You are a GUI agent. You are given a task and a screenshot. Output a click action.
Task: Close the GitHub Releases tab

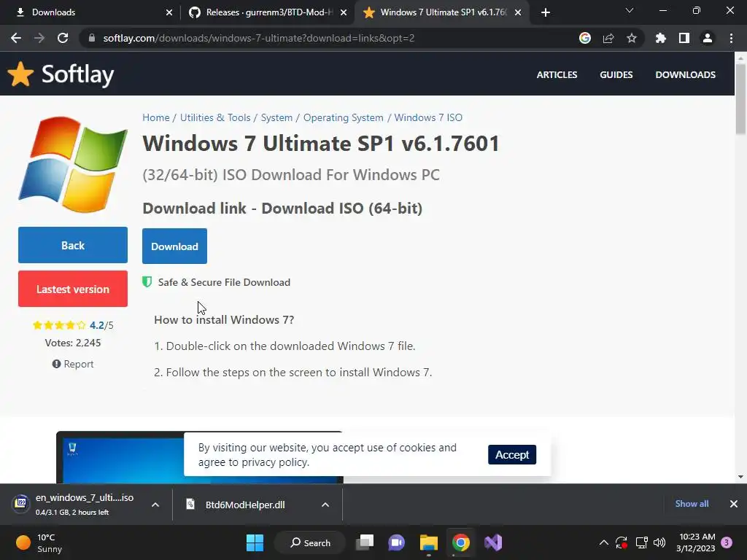click(x=344, y=13)
